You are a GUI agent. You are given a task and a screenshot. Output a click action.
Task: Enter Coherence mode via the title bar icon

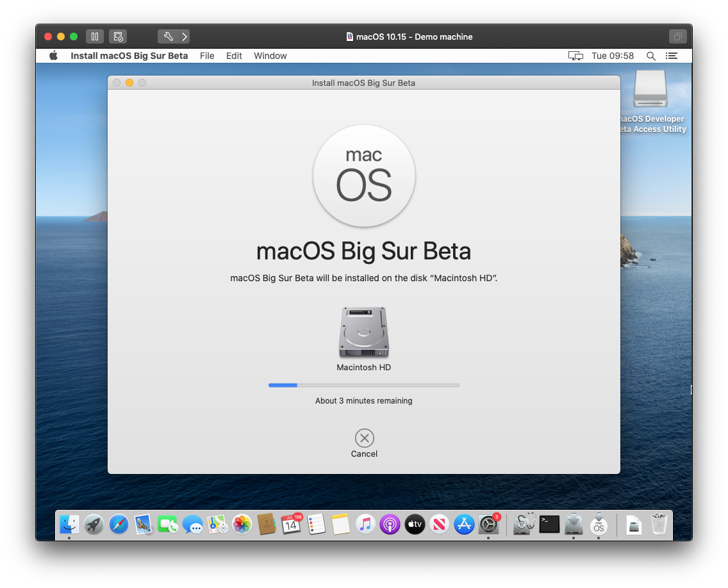coord(677,37)
